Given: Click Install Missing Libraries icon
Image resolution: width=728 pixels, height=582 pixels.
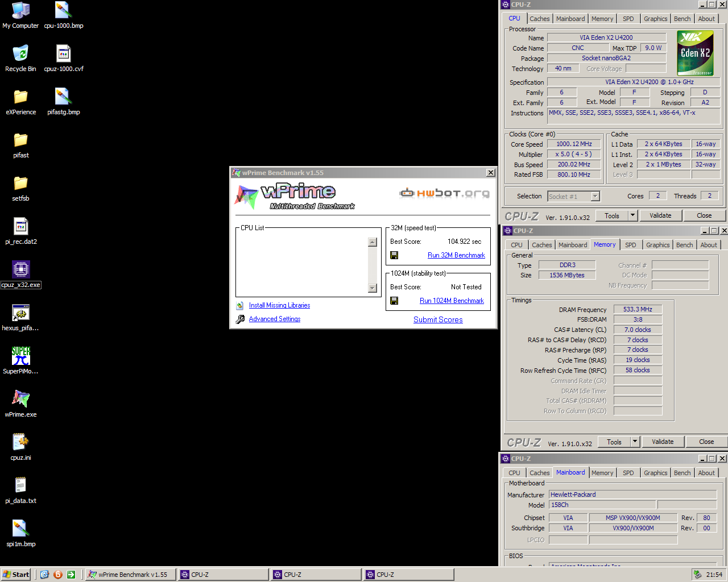Looking at the screenshot, I should 240,306.
